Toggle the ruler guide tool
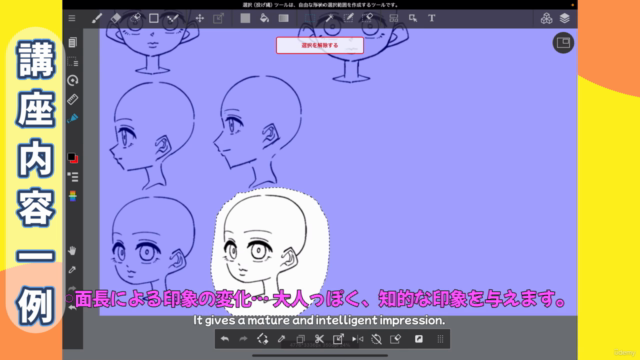 point(73,99)
